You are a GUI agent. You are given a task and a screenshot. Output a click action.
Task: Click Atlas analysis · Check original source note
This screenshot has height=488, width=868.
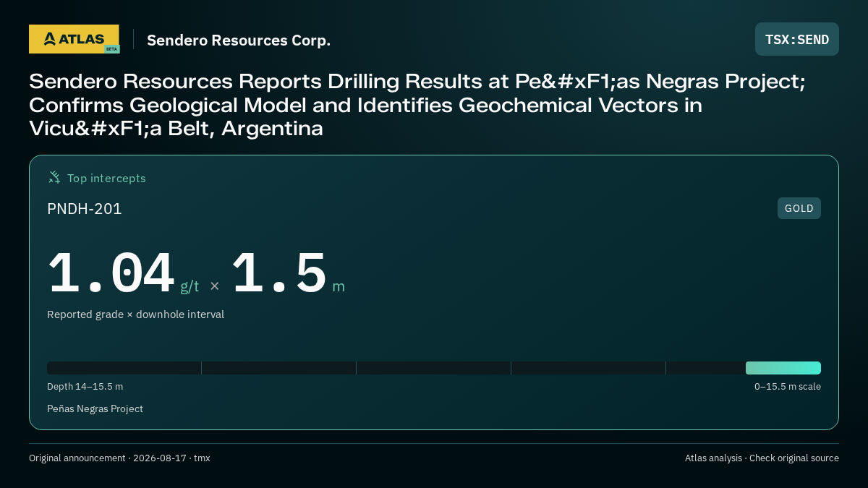coord(762,458)
